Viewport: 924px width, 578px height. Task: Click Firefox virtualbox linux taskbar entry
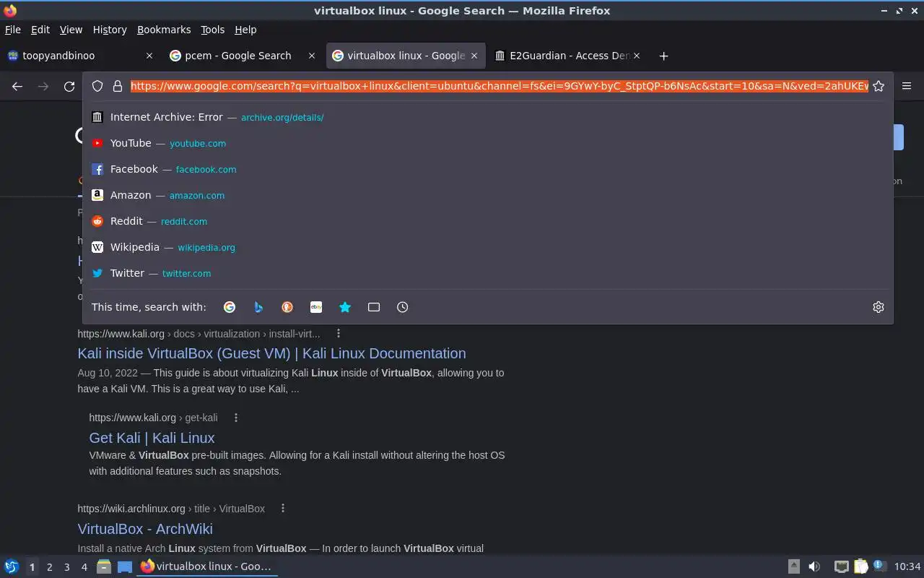coord(207,566)
